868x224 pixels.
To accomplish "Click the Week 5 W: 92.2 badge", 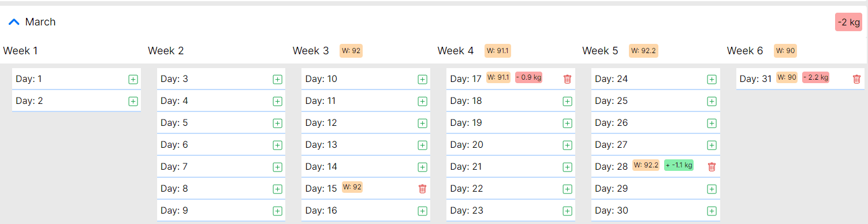I will coord(643,51).
